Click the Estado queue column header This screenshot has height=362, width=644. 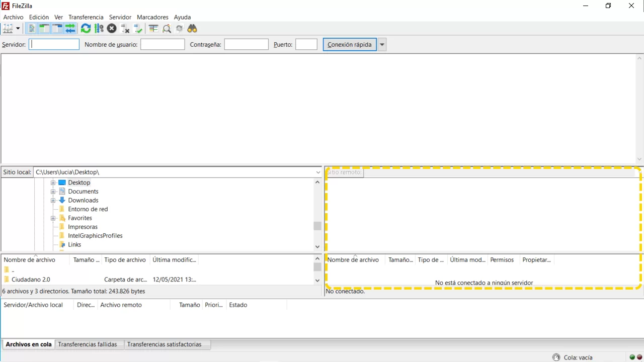click(256, 305)
